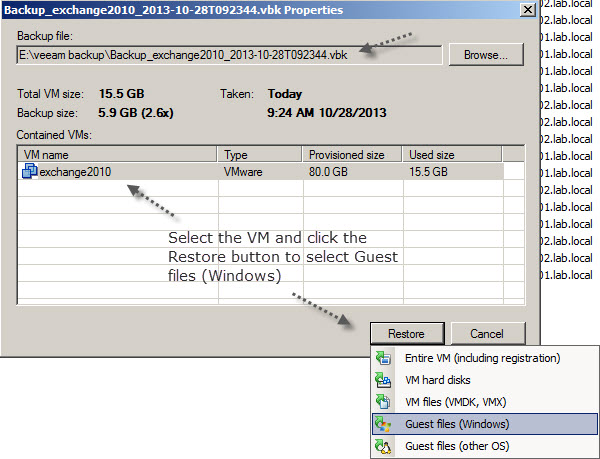
Task: Close the Properties dialog window
Action: coord(528,10)
